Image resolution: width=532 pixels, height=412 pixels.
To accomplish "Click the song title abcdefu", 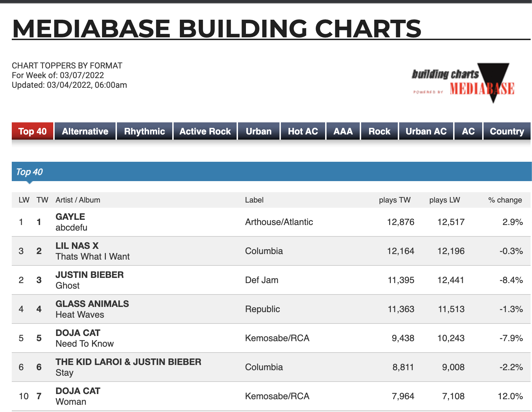I will click(x=71, y=227).
